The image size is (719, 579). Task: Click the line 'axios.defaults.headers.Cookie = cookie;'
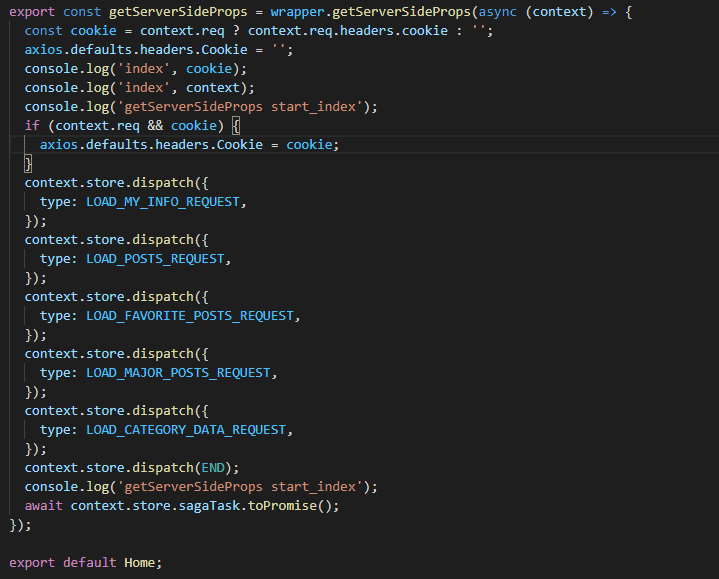(x=189, y=145)
